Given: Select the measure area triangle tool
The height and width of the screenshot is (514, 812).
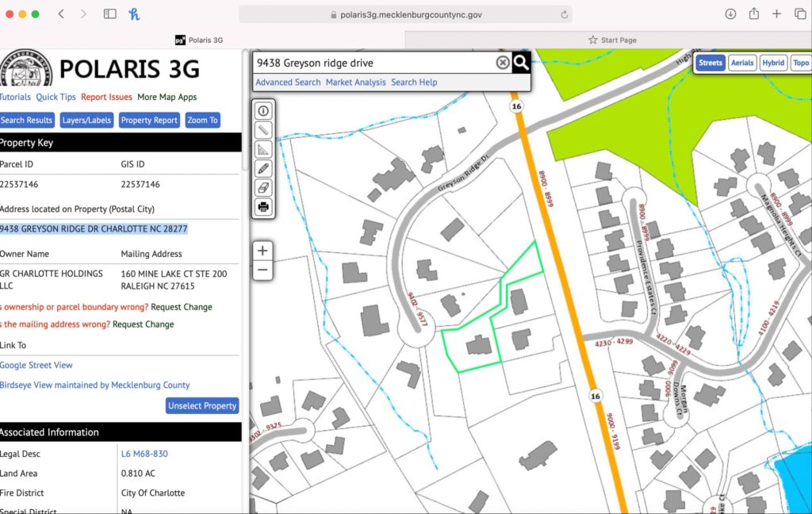Looking at the screenshot, I should [263, 149].
